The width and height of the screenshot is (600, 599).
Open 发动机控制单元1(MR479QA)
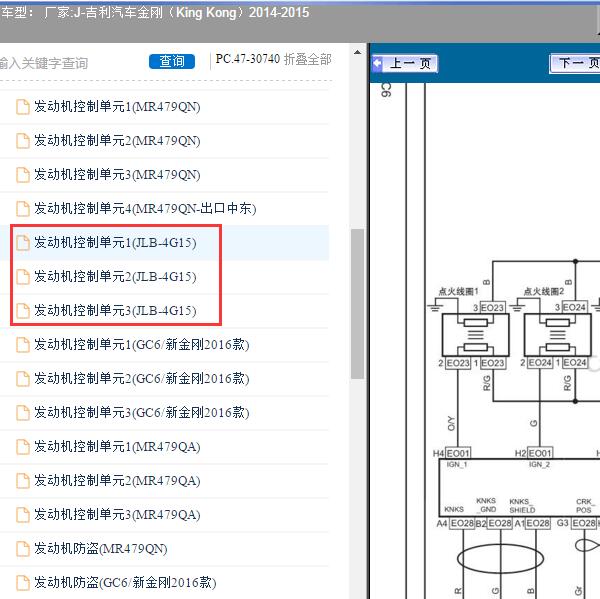[x=117, y=447]
